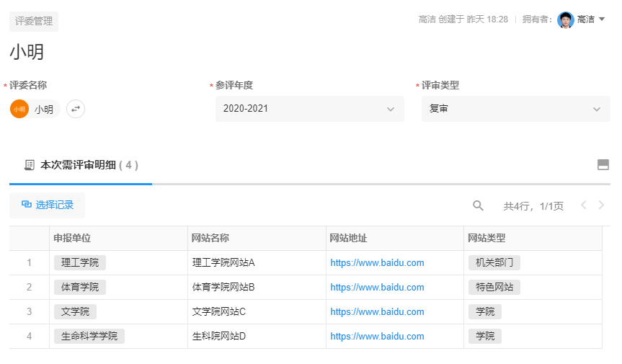The image size is (622, 364).
Task: Open owner dropdown arrow next to 高洁
Action: (x=602, y=19)
